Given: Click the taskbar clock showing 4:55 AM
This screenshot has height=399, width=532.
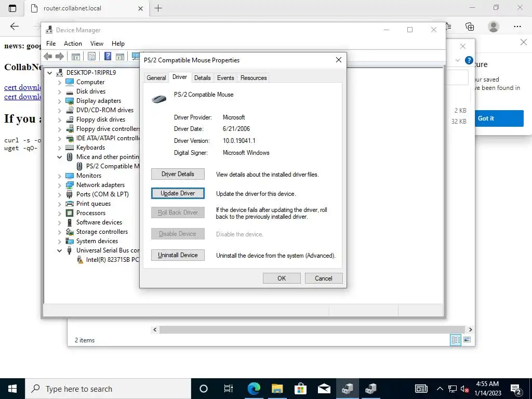Looking at the screenshot, I should point(487,389).
